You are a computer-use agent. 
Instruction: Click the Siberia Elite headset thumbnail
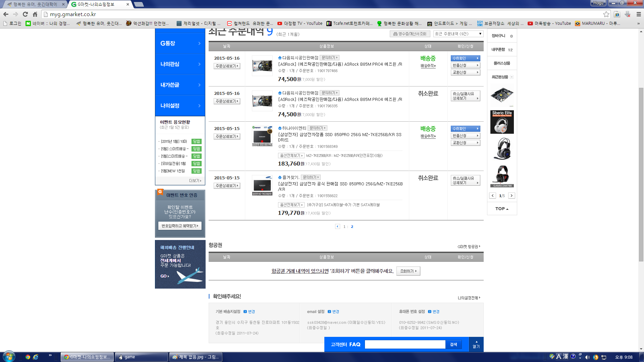(x=502, y=122)
